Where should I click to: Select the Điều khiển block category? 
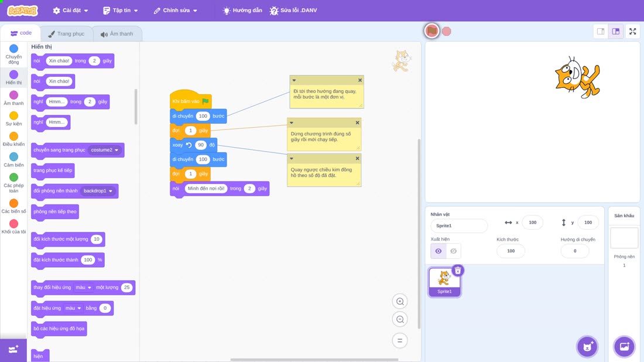13,140
